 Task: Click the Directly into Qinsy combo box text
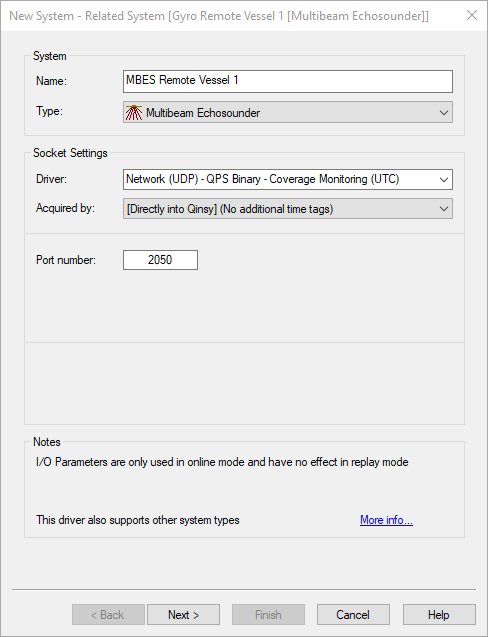(x=230, y=209)
